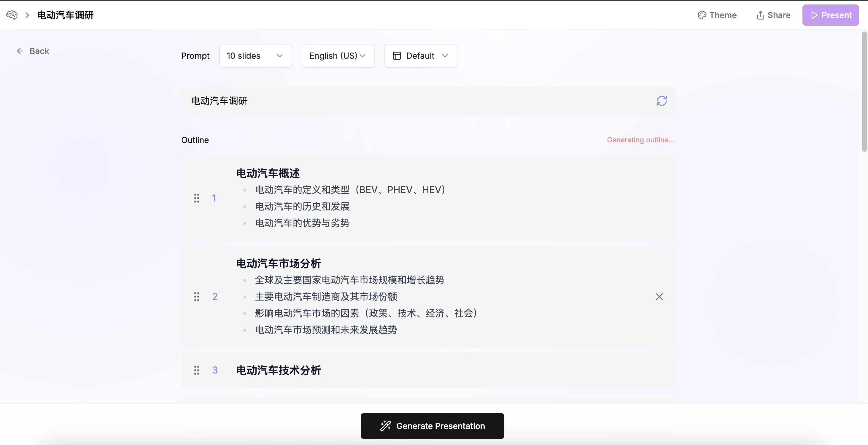Image resolution: width=868 pixels, height=445 pixels.
Task: Click the vertical page scrollbar
Action: [864, 92]
